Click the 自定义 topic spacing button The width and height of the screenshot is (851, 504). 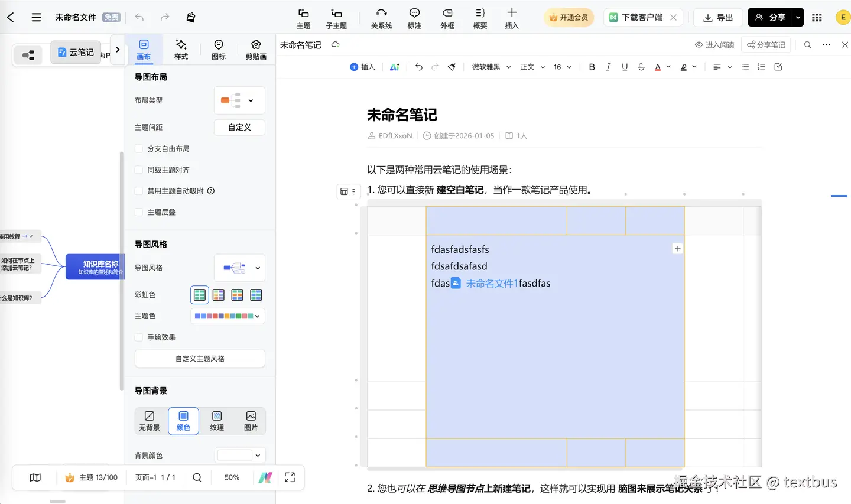[239, 128]
